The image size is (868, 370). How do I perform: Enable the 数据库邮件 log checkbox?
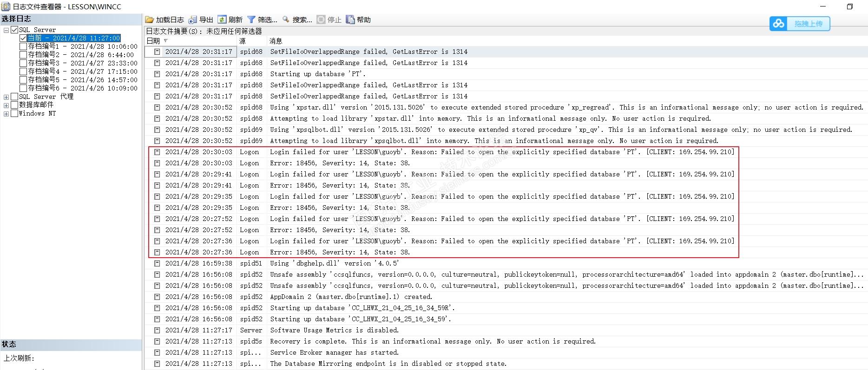pyautogui.click(x=14, y=105)
